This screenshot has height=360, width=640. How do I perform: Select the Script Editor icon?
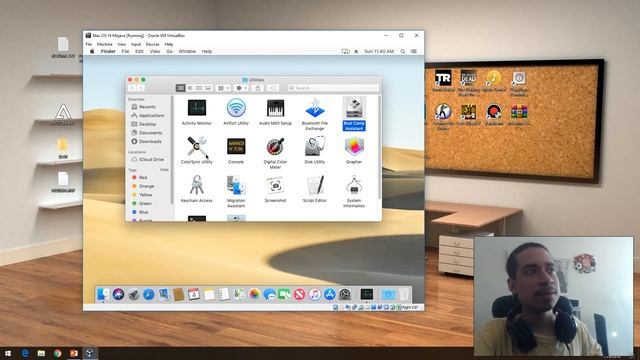pos(315,185)
